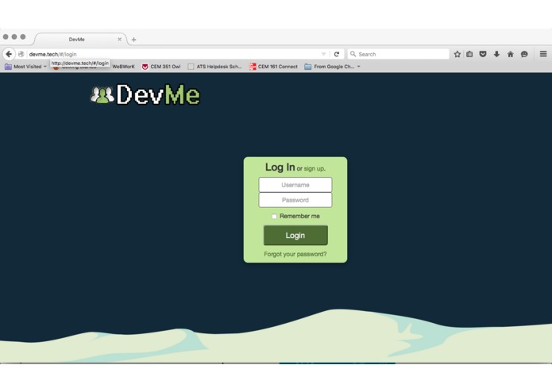
Task: Open the Firefox hamburger menu
Action: tap(543, 54)
